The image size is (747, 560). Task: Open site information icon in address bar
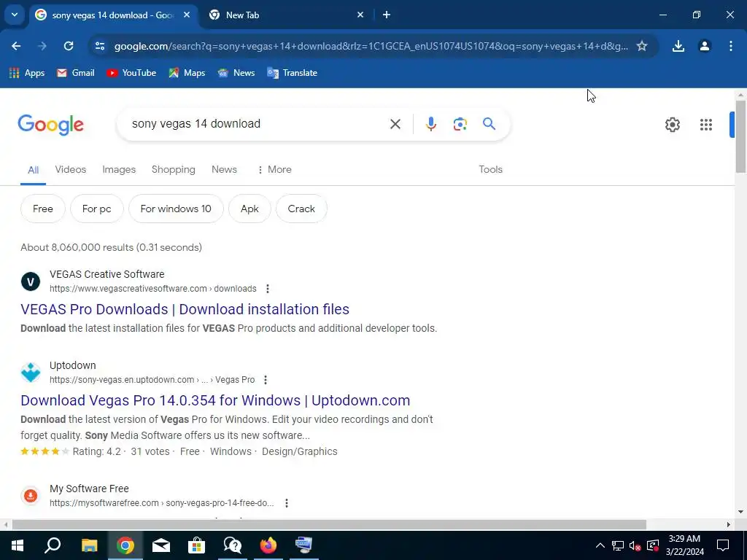[100, 46]
